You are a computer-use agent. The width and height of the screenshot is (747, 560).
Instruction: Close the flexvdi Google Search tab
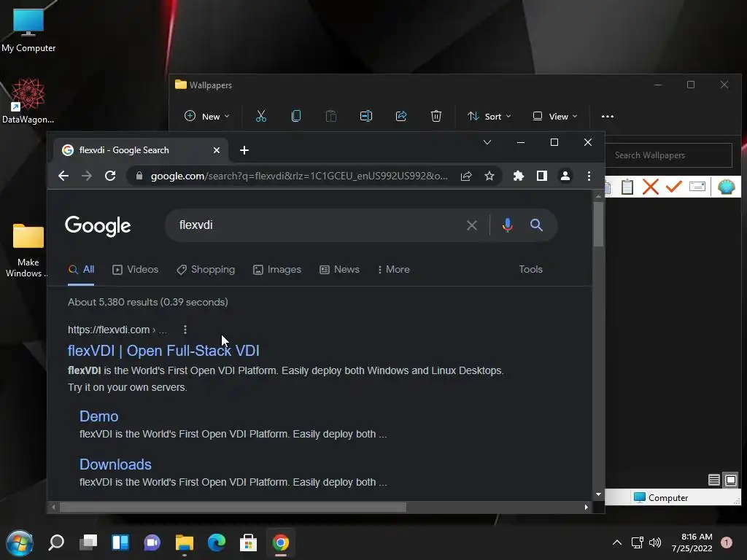point(217,150)
